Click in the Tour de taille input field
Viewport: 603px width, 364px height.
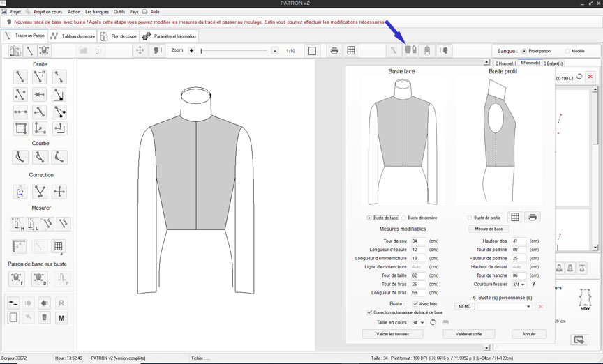[418, 275]
